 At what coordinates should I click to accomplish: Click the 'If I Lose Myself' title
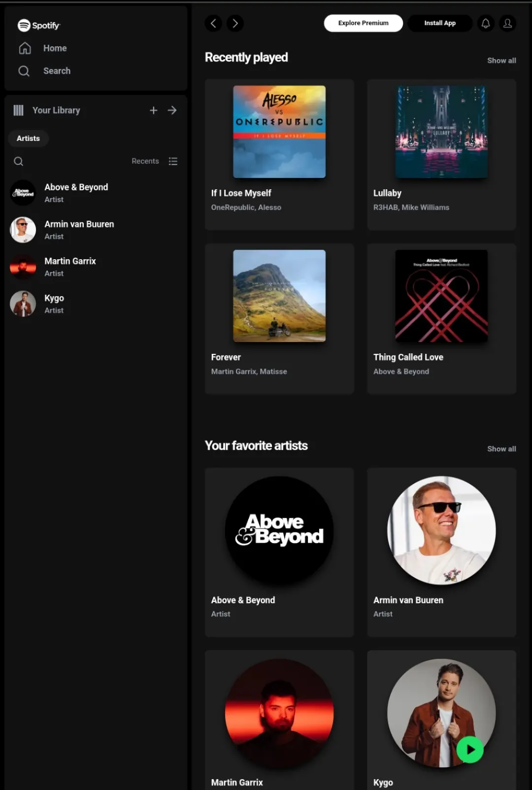click(x=241, y=193)
